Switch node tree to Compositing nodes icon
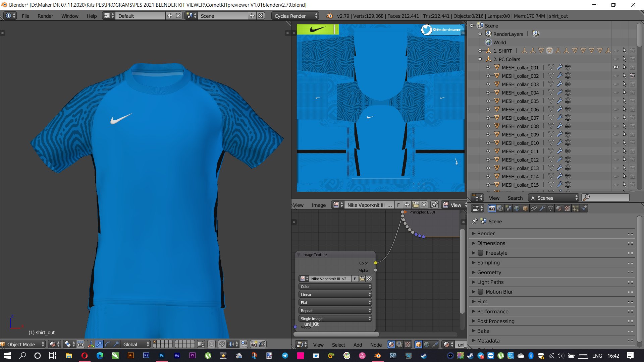 coord(399,345)
